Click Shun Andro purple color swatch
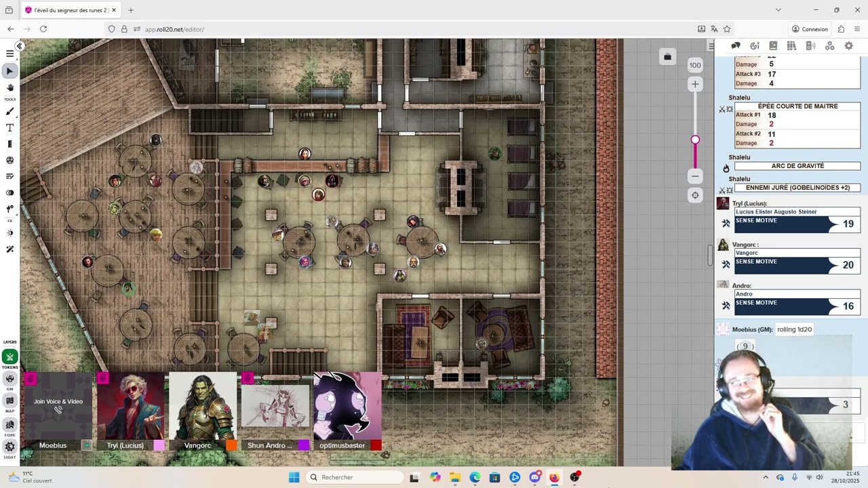 (x=304, y=445)
